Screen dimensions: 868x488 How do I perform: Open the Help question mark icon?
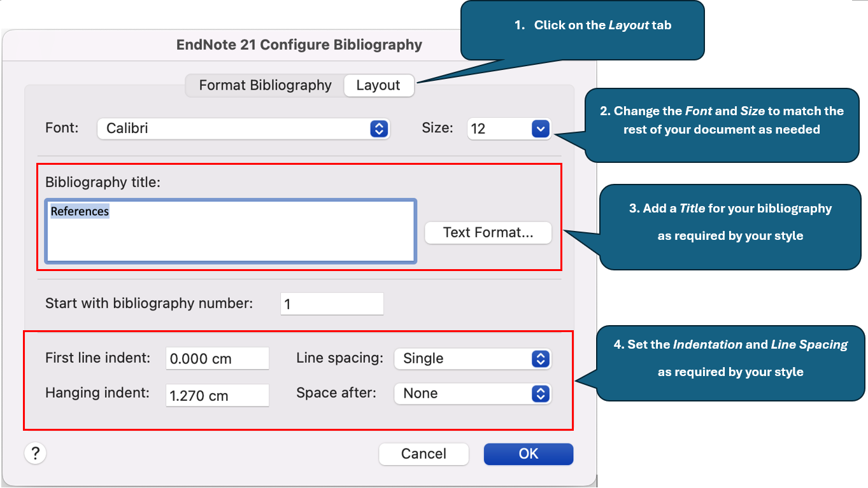tap(35, 453)
